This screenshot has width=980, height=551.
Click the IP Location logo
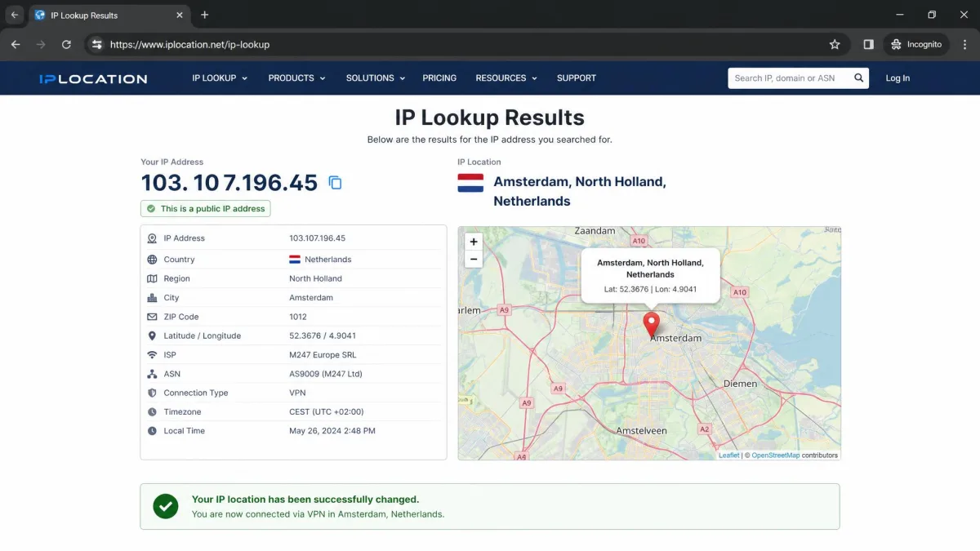pos(93,78)
